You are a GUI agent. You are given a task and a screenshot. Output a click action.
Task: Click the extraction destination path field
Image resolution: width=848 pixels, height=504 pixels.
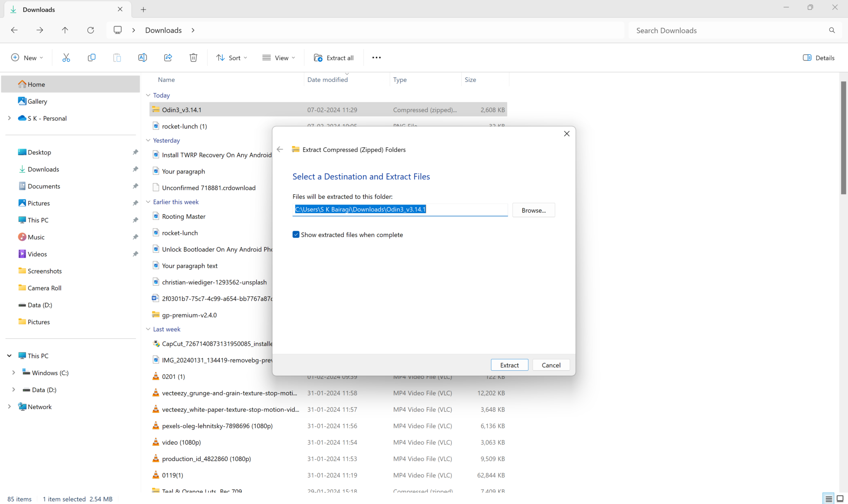point(400,210)
